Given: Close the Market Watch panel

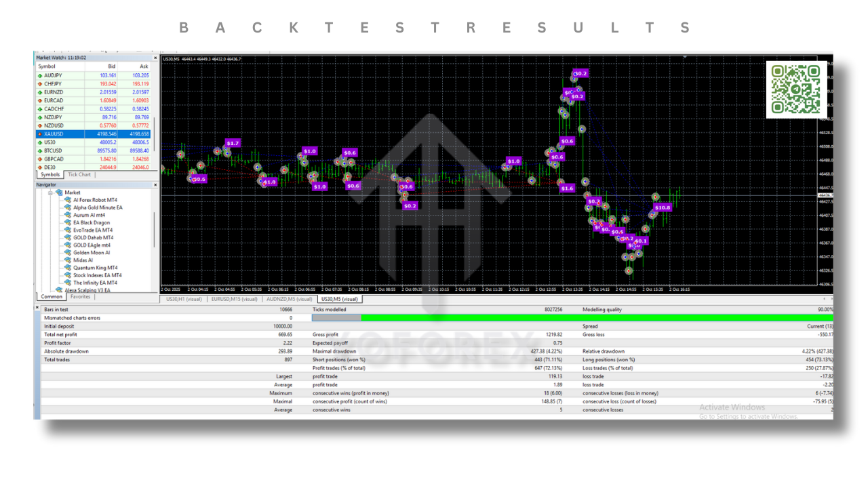Looking at the screenshot, I should pos(155,58).
